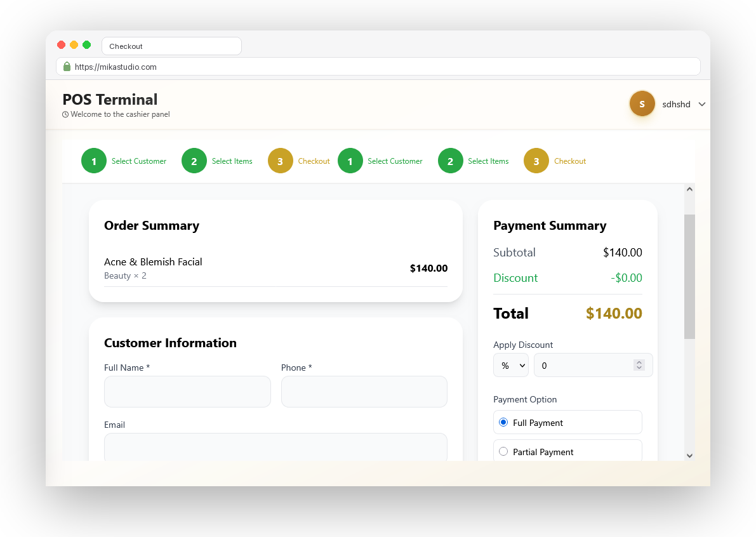The width and height of the screenshot is (756, 537).
Task: Click the round 'S' user avatar
Action: pyautogui.click(x=642, y=103)
